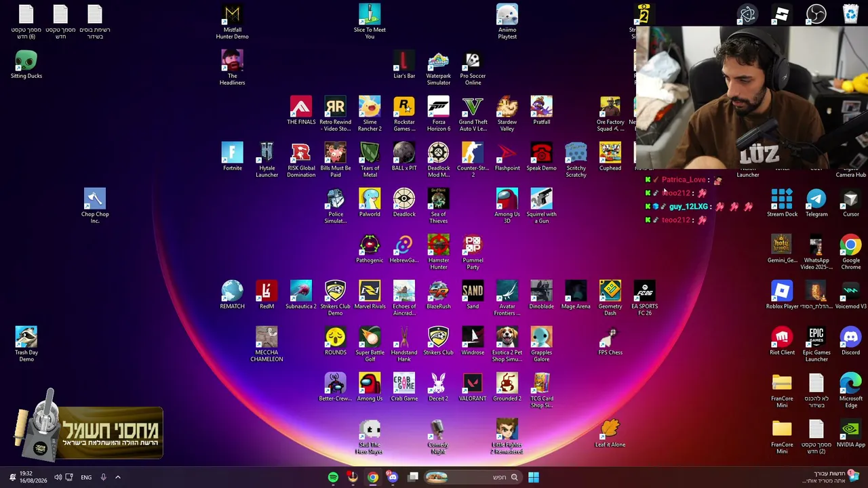This screenshot has width=868, height=488.
Task: Click the Grand Theft Auto V icon
Action: pos(473,114)
